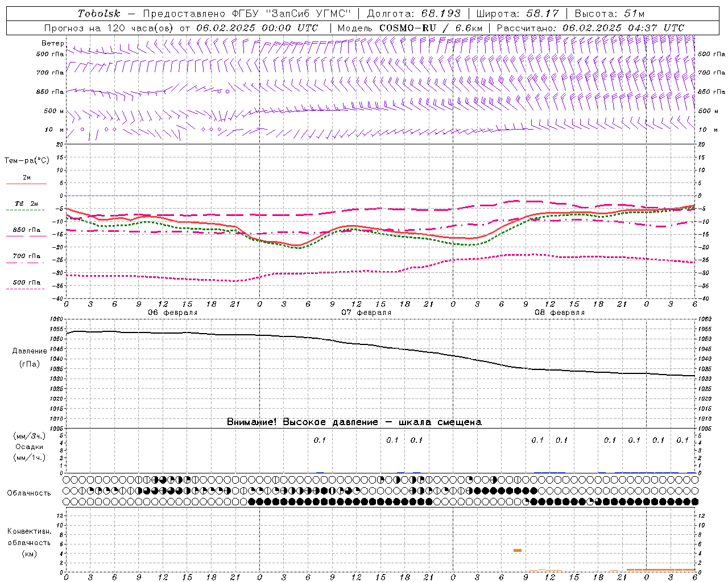Click the 'Долгота: 68.193' header field

coord(413,14)
